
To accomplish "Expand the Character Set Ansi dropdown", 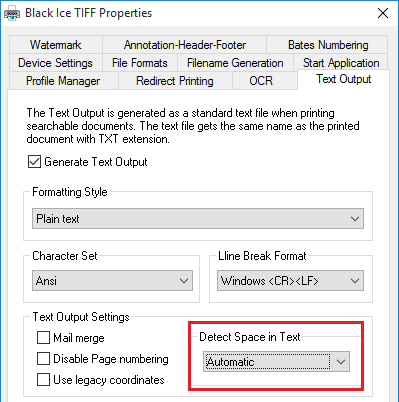I will tap(112, 281).
